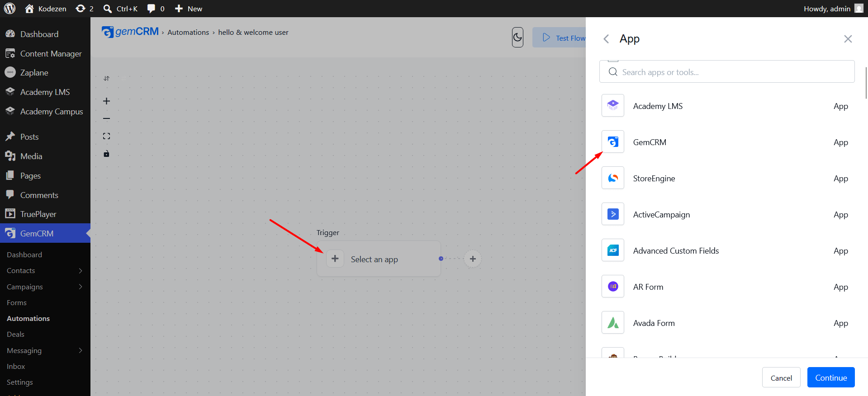Select the GemCRM app icon
Image resolution: width=868 pixels, height=396 pixels.
tap(613, 141)
